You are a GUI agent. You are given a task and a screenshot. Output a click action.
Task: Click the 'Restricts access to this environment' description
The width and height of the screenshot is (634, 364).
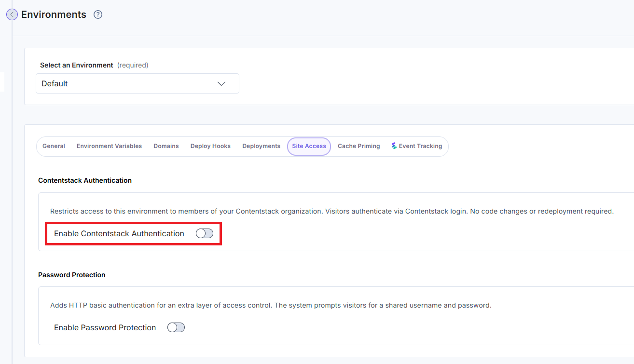click(332, 211)
